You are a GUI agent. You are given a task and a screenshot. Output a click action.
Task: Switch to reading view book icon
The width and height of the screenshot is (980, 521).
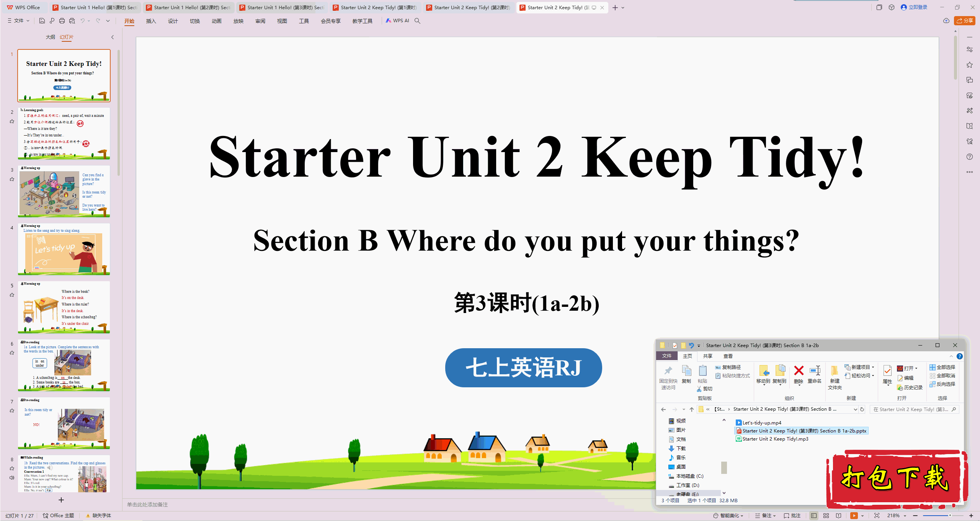(839, 516)
